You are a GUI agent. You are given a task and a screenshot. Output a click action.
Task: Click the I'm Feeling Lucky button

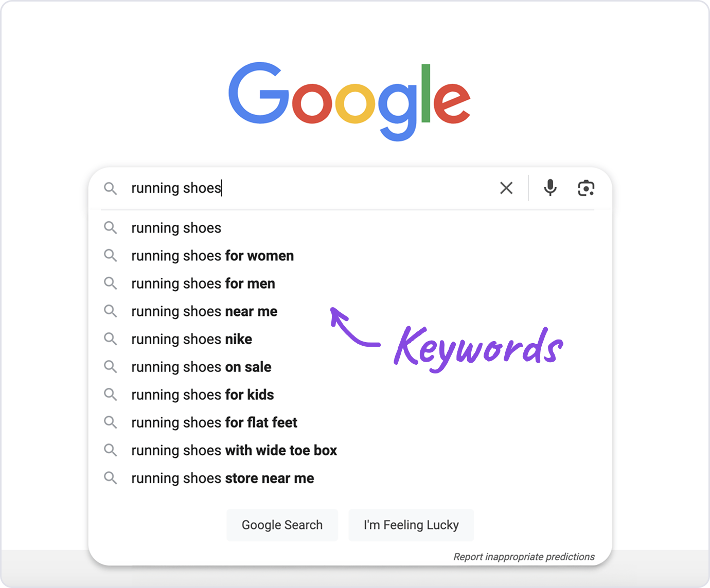411,525
